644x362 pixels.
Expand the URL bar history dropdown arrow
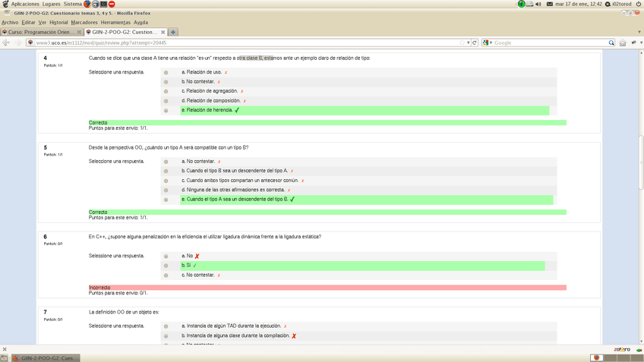[x=469, y=42]
